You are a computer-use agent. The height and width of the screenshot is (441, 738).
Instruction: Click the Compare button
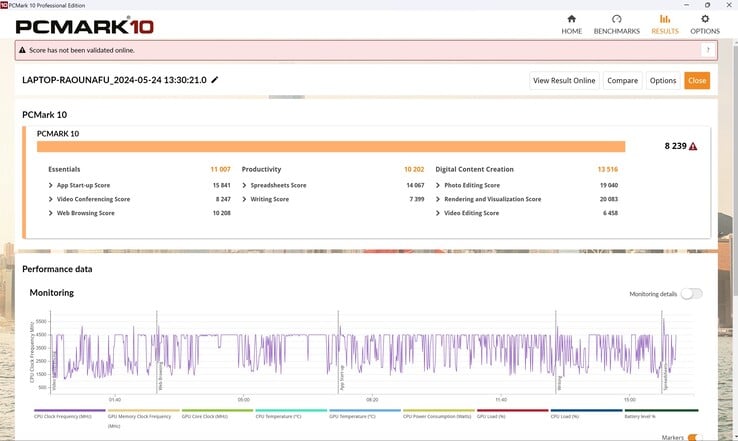pos(622,80)
